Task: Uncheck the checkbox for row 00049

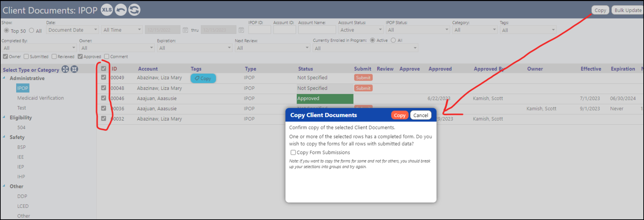Action: [x=104, y=78]
